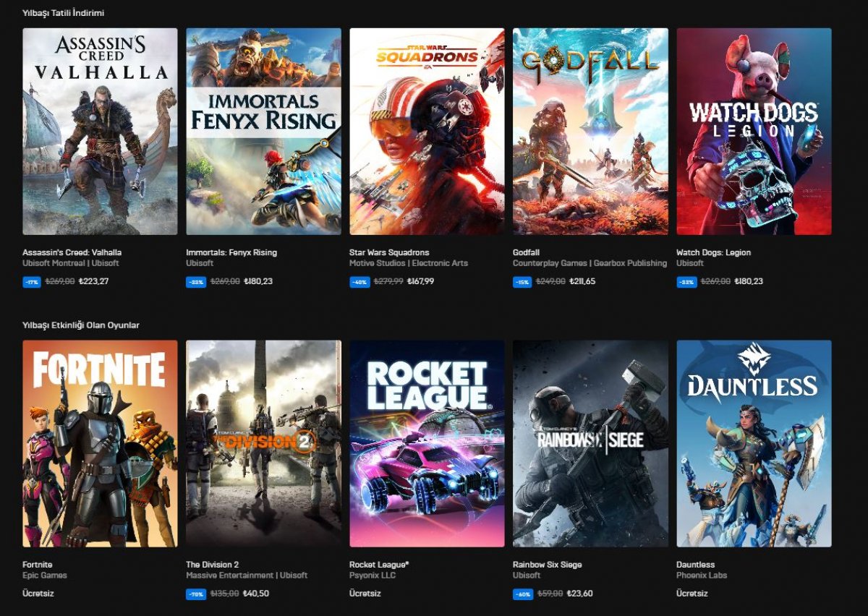This screenshot has height=616, width=868.
Task: Click the -40% discount badge
Action: coord(359,282)
